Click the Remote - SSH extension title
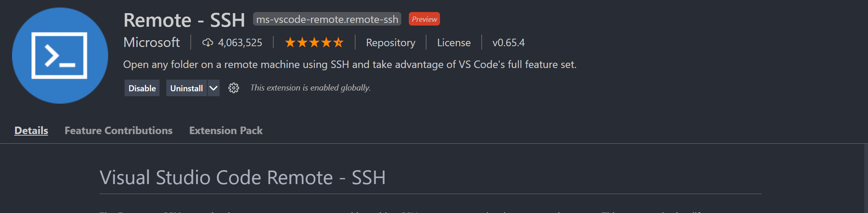The image size is (868, 213). (184, 20)
